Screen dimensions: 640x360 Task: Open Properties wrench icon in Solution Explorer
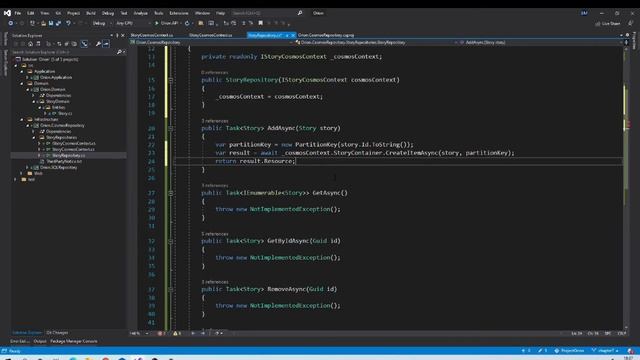click(x=98, y=44)
